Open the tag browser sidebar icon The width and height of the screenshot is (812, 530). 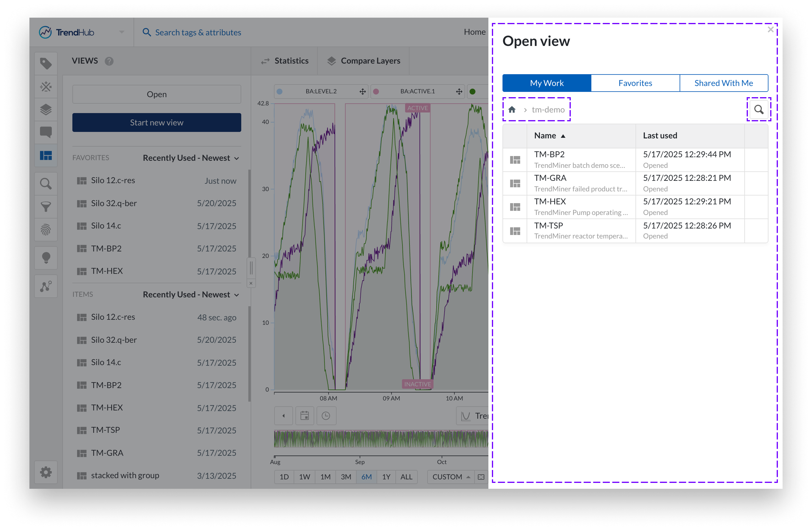point(46,64)
